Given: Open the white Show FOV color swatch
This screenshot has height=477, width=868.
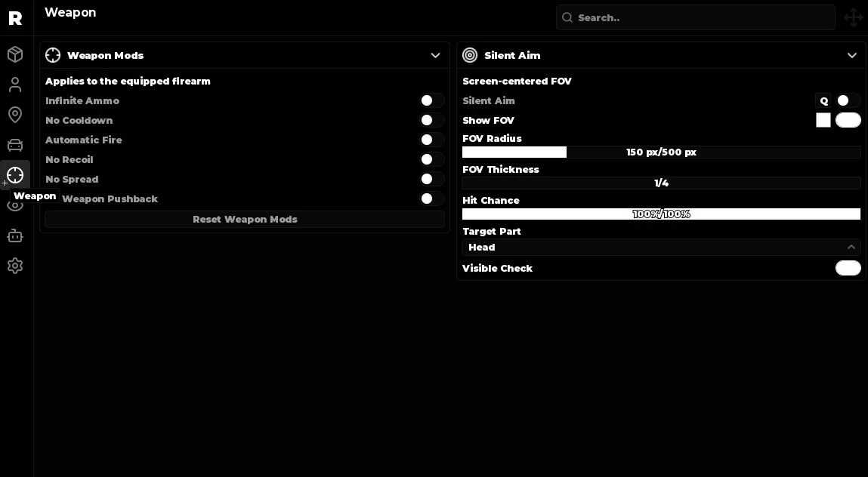Looking at the screenshot, I should coord(823,120).
